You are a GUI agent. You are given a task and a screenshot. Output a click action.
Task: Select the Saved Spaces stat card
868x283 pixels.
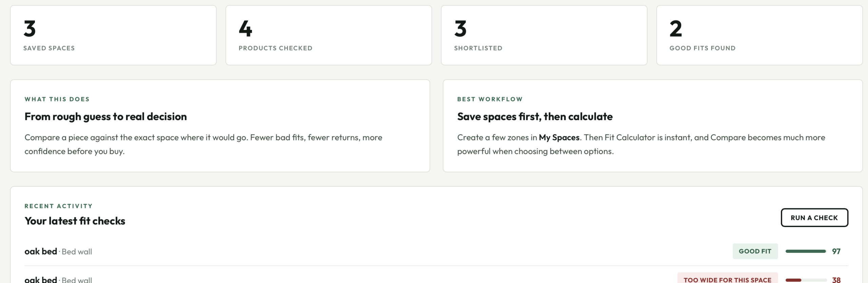coord(113,35)
